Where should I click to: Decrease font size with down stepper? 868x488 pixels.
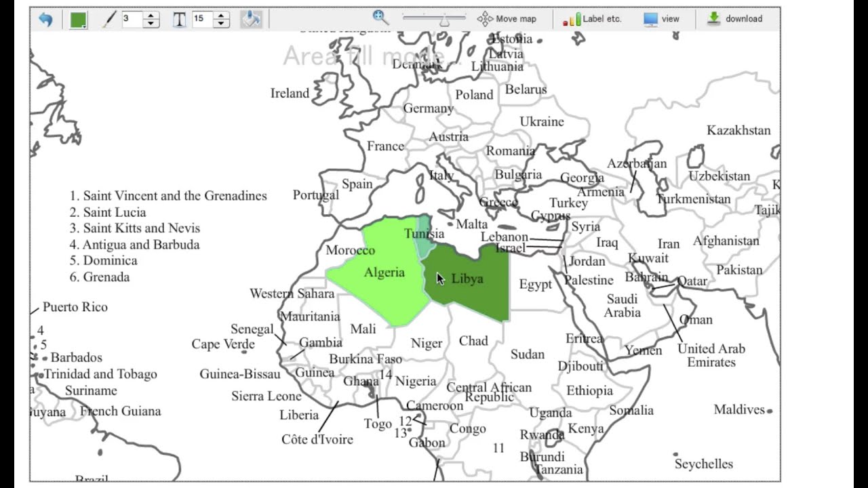tap(221, 23)
